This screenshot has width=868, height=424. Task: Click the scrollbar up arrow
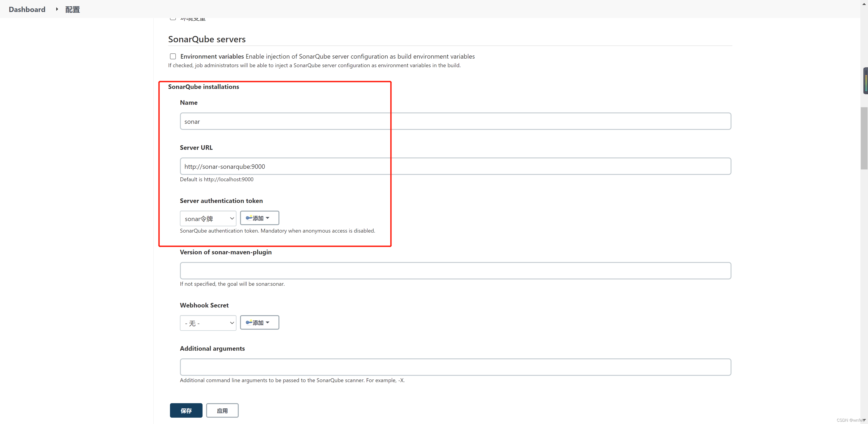click(x=864, y=4)
